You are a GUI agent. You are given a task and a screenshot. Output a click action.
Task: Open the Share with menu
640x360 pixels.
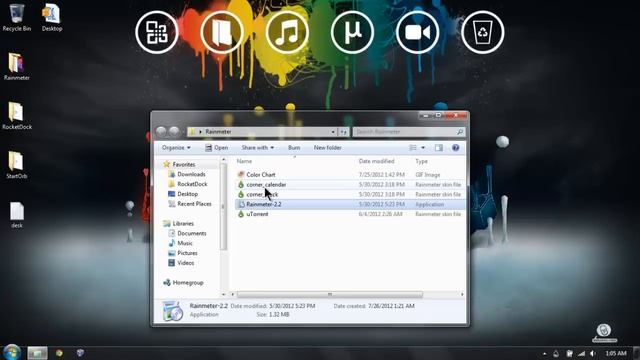pyautogui.click(x=258, y=148)
